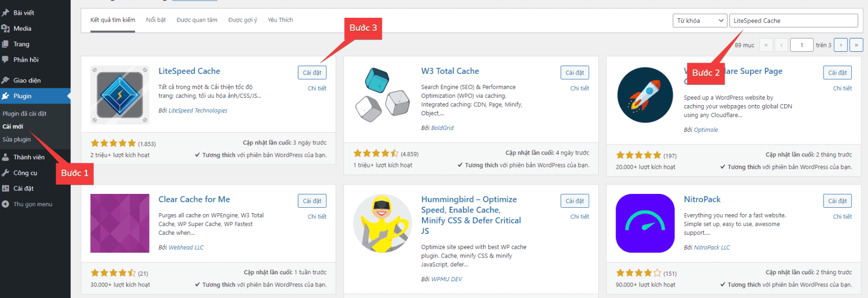Open the Giao diện menu in the sidebar

(27, 80)
